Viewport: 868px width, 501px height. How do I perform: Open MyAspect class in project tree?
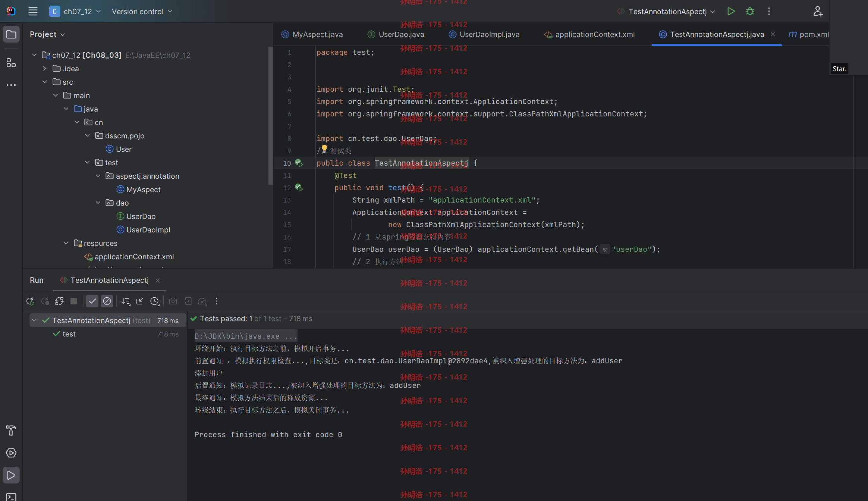(x=138, y=190)
